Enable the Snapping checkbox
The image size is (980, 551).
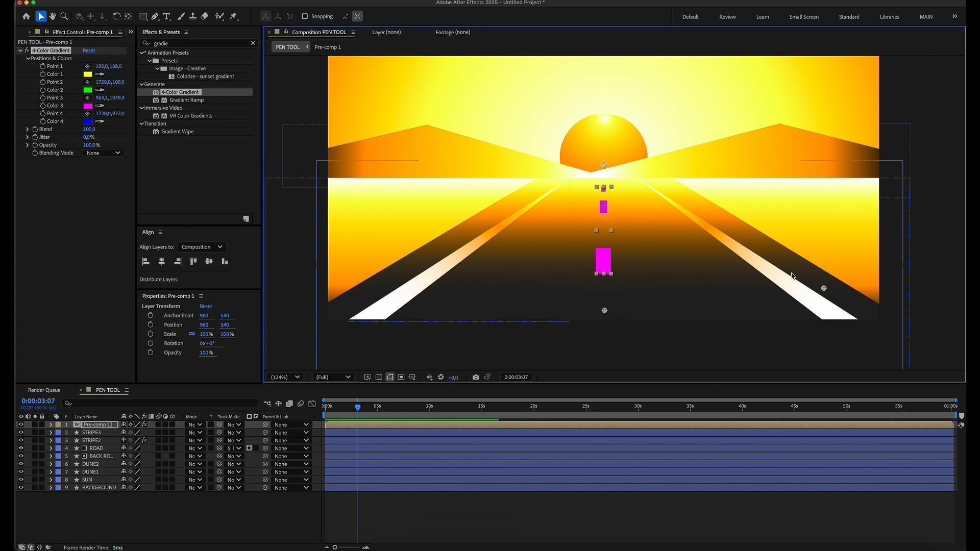[305, 16]
